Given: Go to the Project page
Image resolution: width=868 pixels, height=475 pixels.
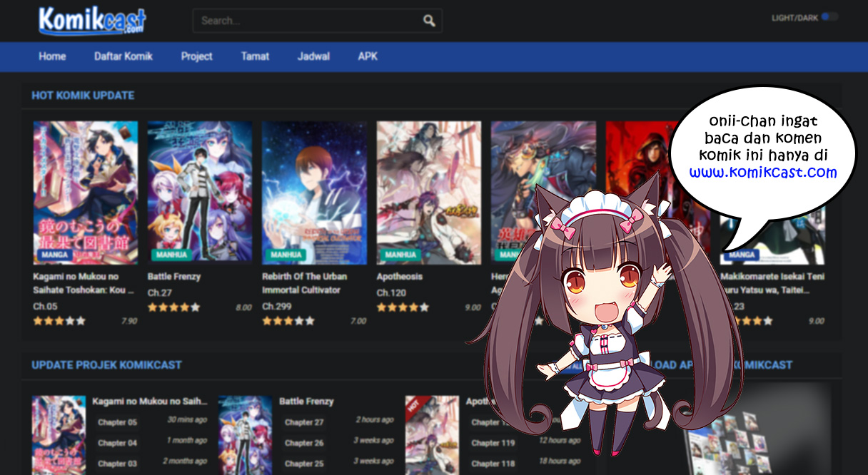Looking at the screenshot, I should click(196, 56).
